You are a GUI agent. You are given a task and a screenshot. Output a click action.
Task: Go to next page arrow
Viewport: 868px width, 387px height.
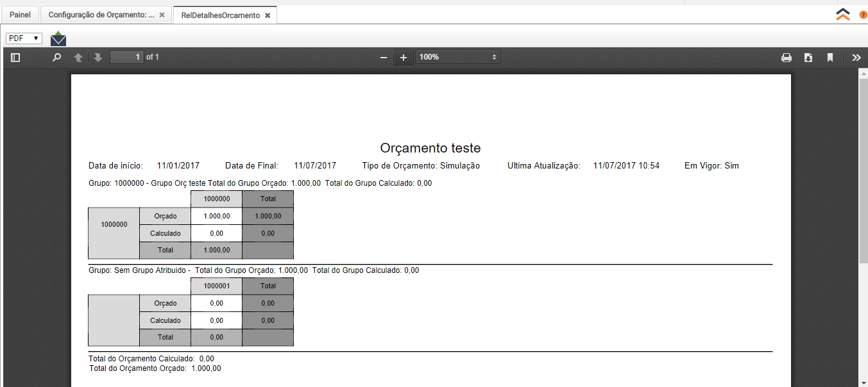(98, 58)
